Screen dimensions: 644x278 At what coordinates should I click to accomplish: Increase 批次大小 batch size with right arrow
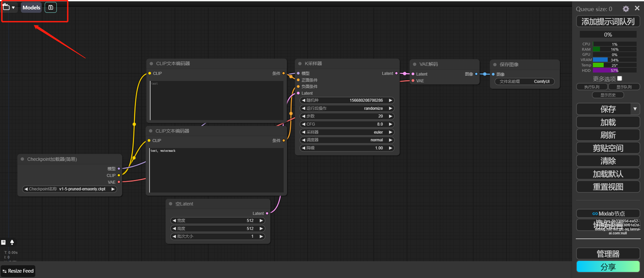261,236
